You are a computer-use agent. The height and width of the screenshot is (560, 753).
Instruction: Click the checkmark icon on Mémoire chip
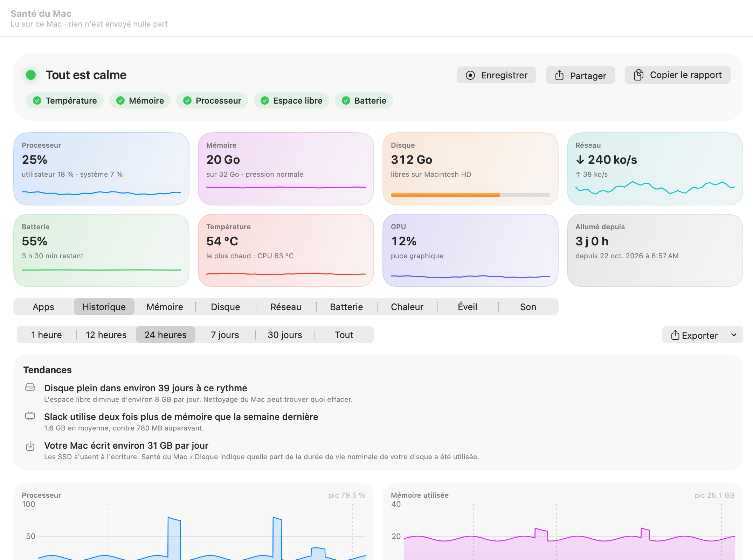(120, 101)
